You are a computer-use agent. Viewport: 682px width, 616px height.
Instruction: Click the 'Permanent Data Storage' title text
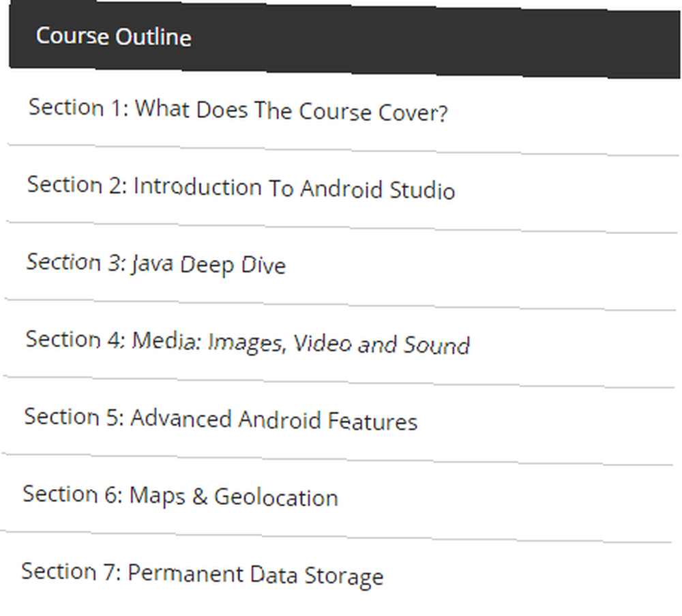point(256,574)
